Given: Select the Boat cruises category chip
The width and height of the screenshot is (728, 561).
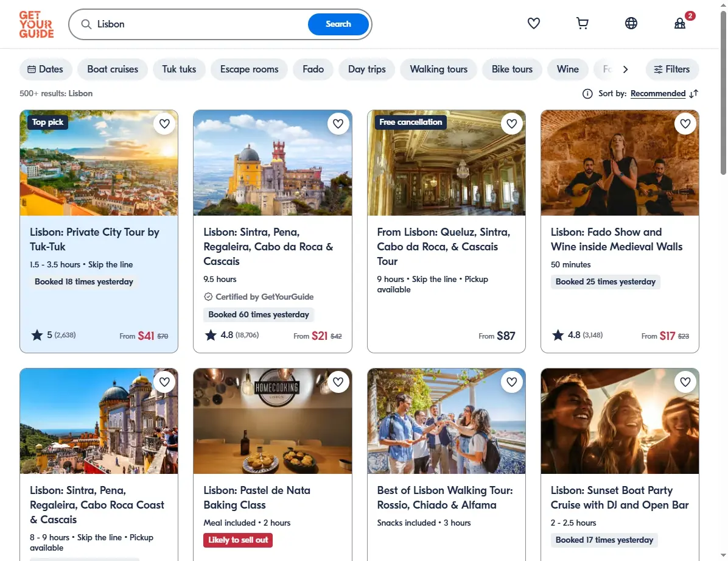Looking at the screenshot, I should pos(113,69).
